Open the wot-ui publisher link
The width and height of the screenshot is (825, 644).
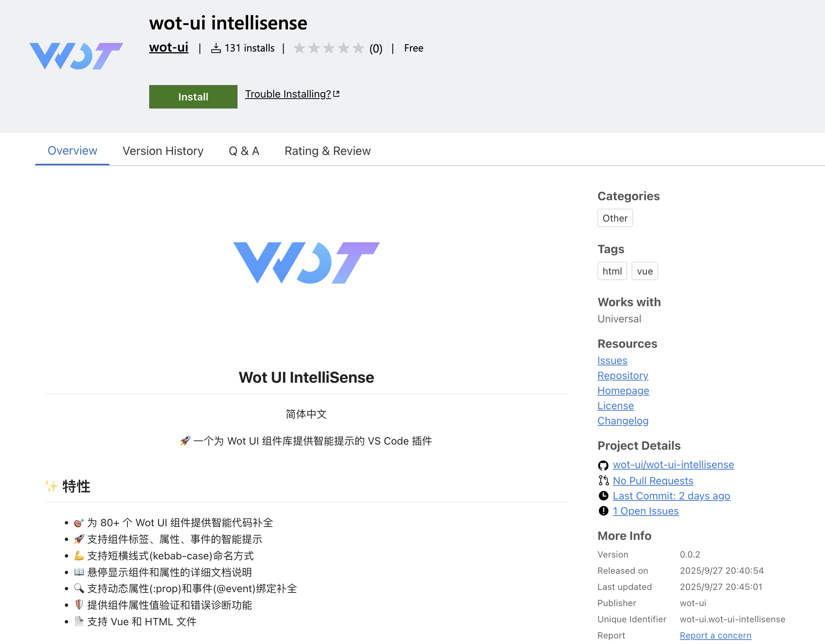point(168,47)
